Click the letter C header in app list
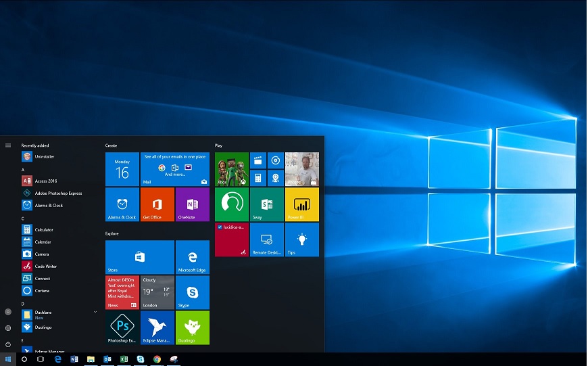This screenshot has height=366, width=588. (x=23, y=219)
